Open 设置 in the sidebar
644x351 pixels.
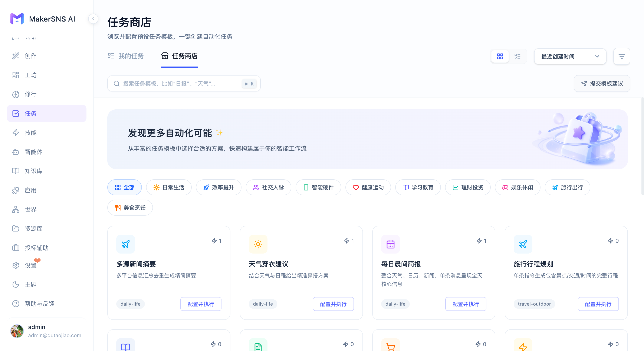pyautogui.click(x=46, y=265)
